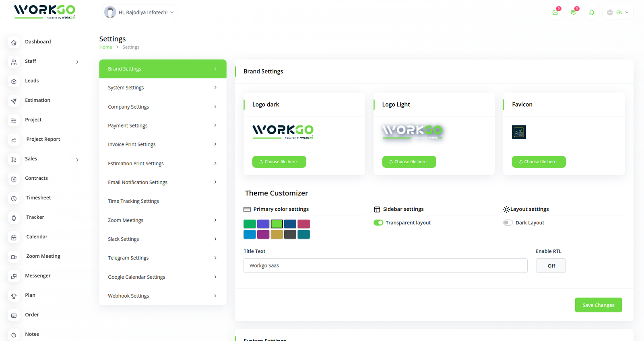
Task: Open the Rajodiya Infotech user dropdown
Action: pos(139,12)
